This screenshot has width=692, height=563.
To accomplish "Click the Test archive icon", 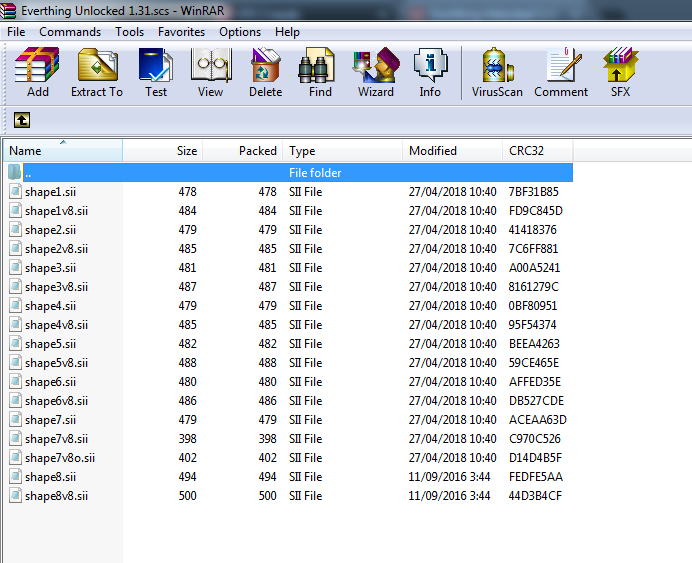I will click(156, 65).
